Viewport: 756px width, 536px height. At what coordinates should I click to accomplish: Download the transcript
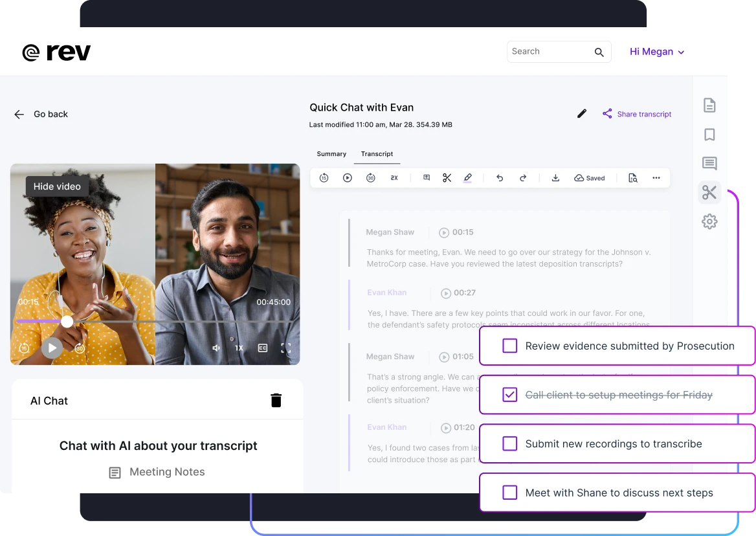(555, 178)
